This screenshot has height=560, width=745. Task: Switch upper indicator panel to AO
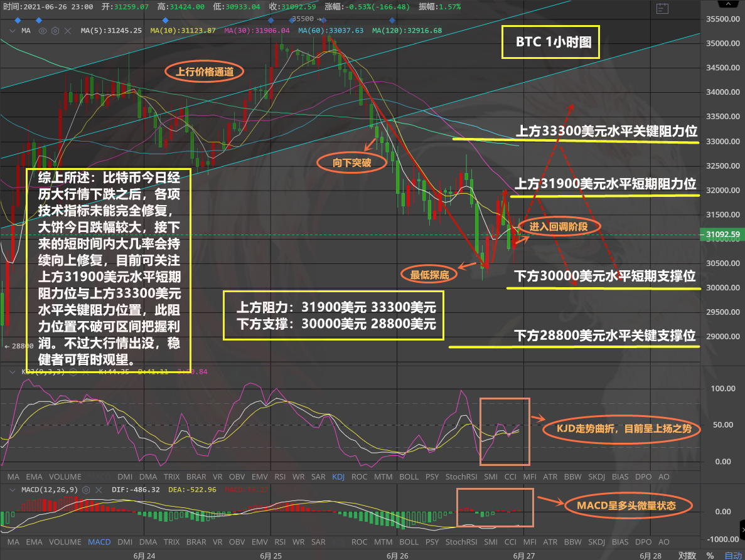point(664,477)
